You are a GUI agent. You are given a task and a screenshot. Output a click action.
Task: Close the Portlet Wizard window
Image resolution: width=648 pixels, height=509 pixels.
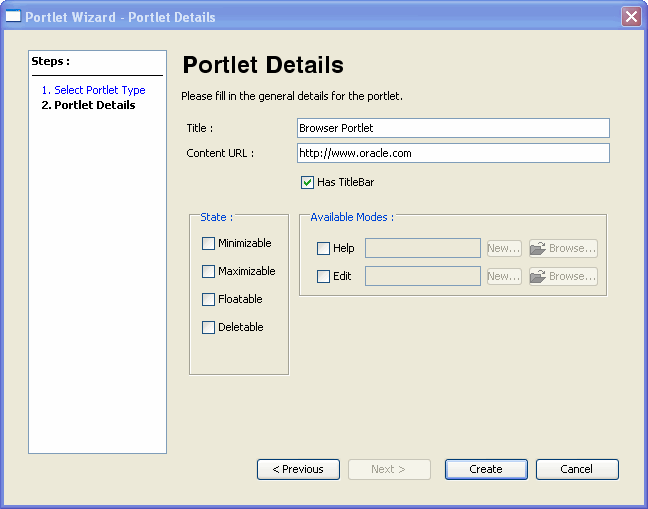coord(631,17)
